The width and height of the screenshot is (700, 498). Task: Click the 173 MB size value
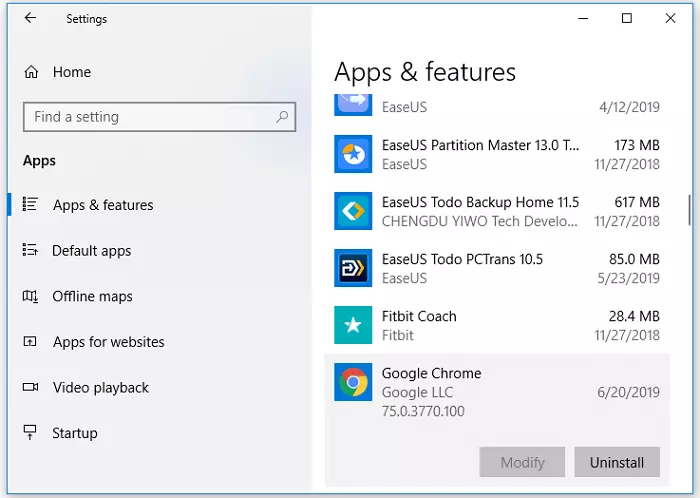(x=637, y=145)
